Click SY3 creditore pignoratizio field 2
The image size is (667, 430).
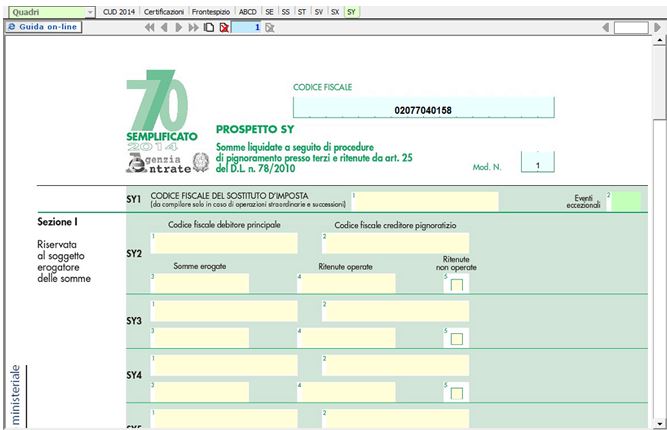(396, 311)
